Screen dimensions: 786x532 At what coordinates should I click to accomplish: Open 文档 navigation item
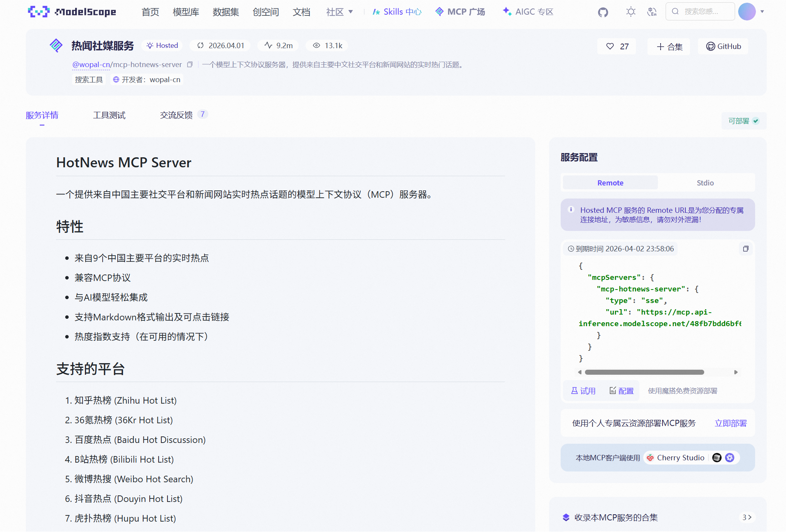(x=301, y=12)
